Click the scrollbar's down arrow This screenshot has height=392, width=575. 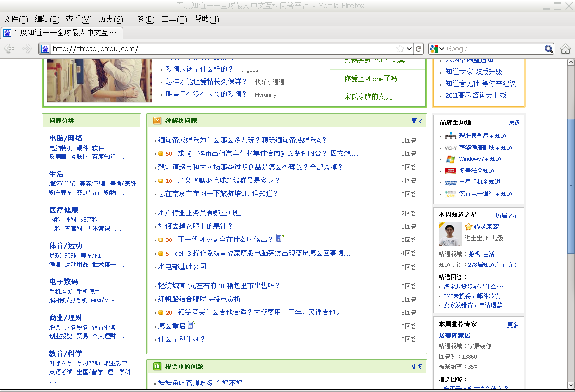571,386
